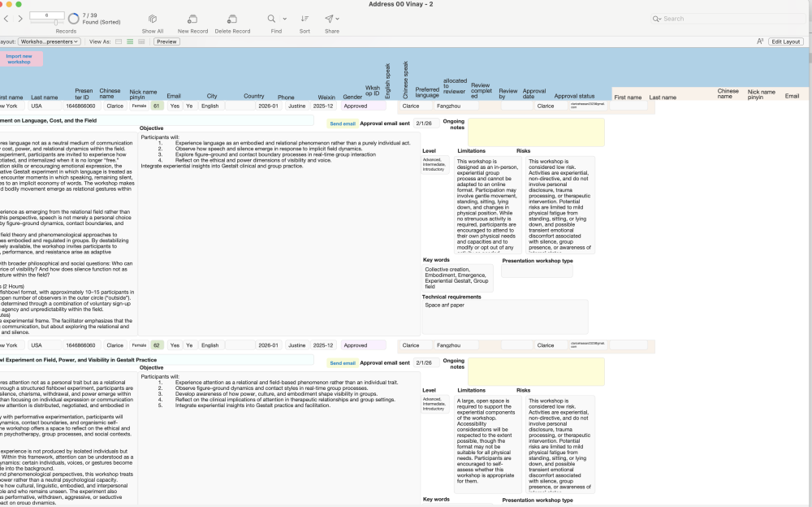812x507 pixels.
Task: Click the record navigation slider
Action: tap(57, 22)
